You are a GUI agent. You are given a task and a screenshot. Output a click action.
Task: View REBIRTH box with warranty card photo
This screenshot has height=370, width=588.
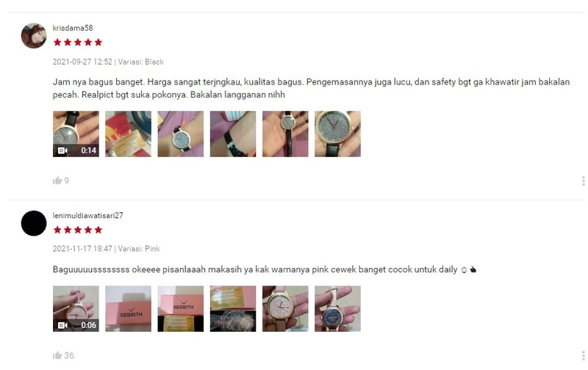(180, 308)
